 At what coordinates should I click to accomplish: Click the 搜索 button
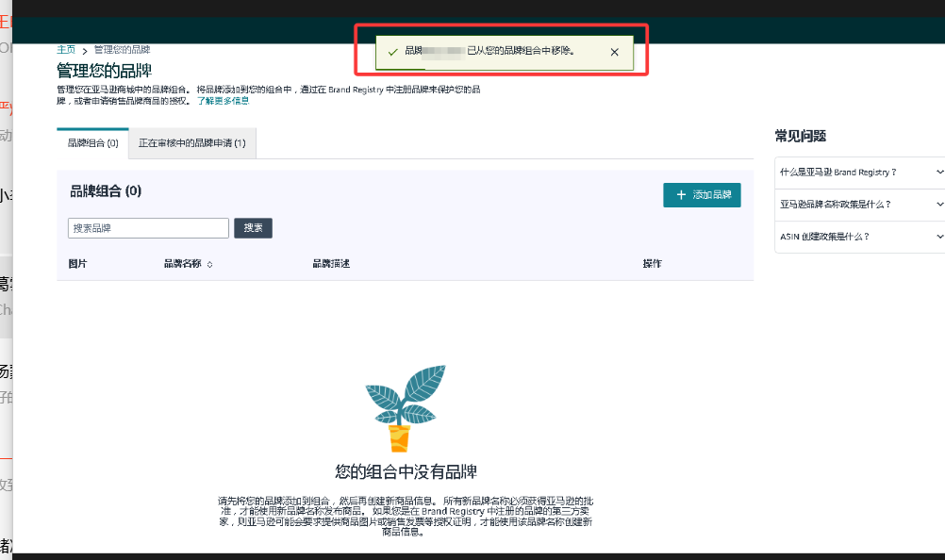(253, 228)
